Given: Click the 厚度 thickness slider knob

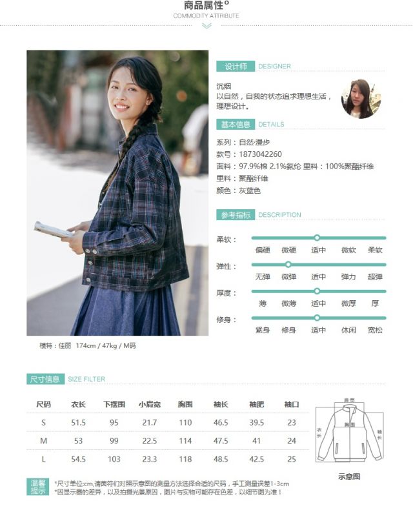Looking at the screenshot, I should (317, 291).
